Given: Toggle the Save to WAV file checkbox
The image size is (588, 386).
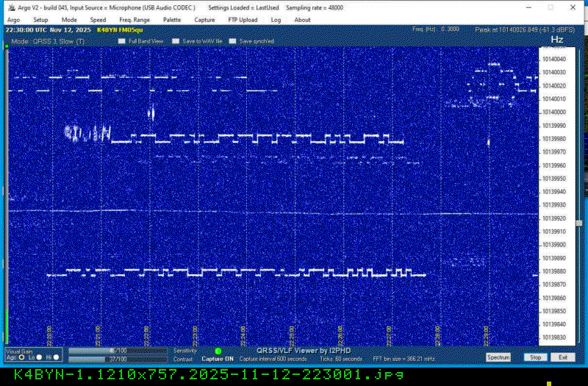Looking at the screenshot, I should coord(176,42).
